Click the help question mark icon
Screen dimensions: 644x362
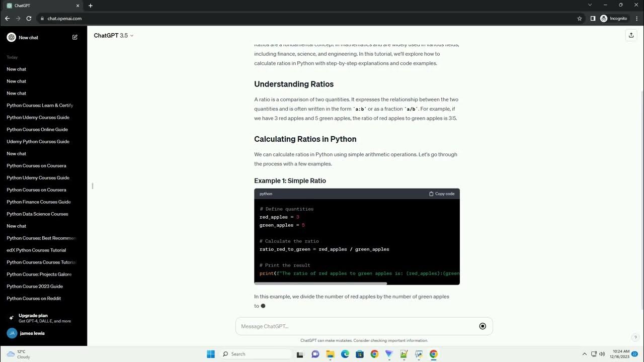[x=635, y=337]
